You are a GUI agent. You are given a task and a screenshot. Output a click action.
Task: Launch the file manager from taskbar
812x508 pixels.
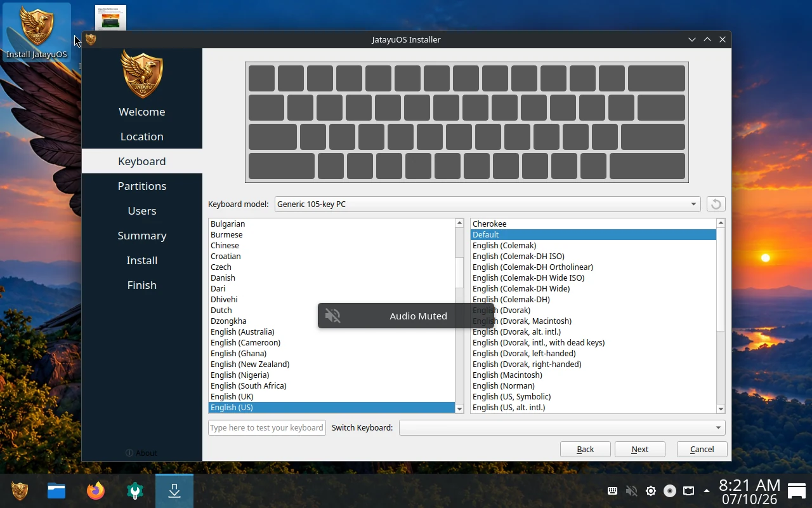(56, 491)
